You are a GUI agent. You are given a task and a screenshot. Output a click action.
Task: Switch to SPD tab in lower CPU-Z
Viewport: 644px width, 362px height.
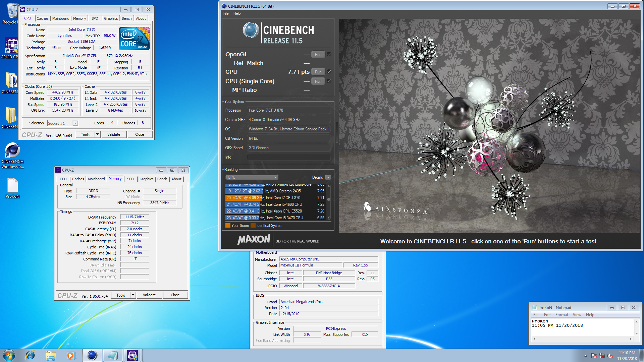(x=130, y=179)
